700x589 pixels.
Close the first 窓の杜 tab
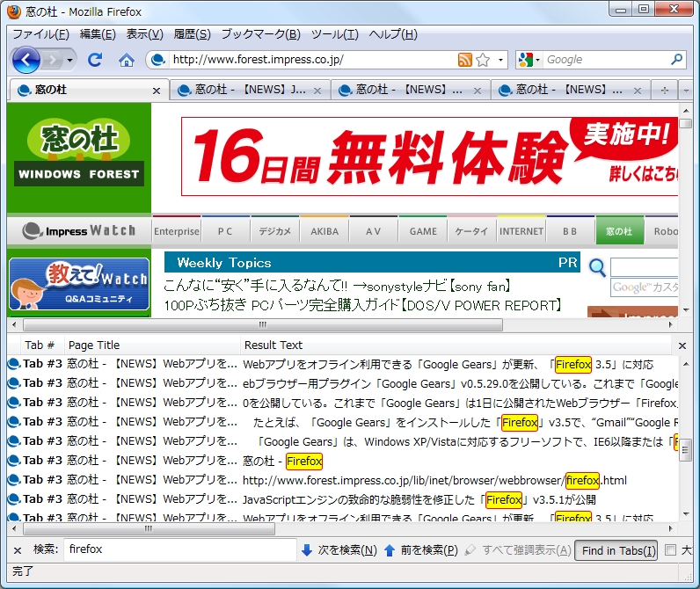[x=157, y=91]
